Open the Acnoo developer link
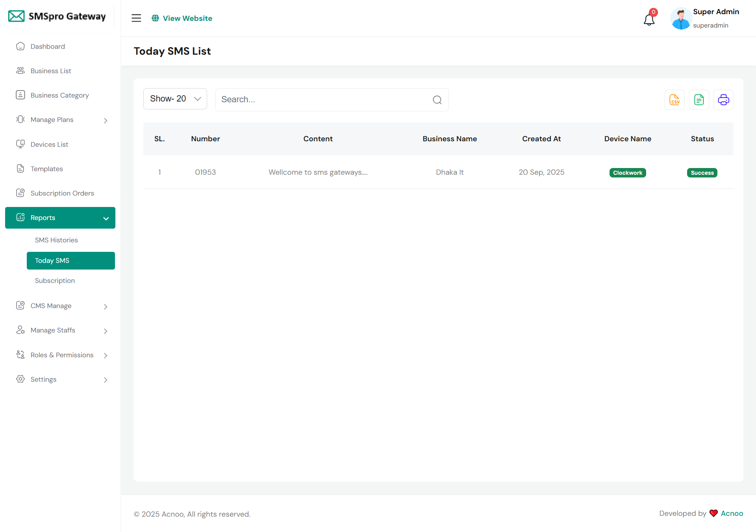756x532 pixels. point(732,513)
